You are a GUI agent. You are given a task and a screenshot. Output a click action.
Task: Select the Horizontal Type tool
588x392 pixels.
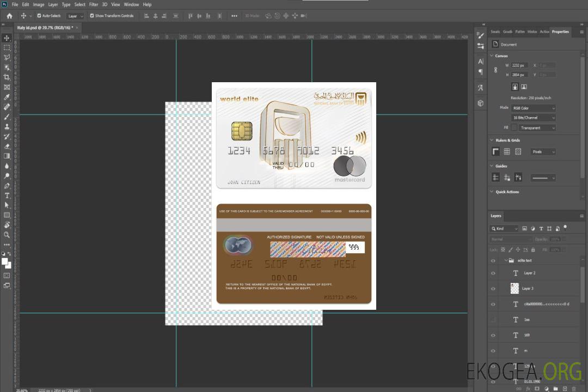point(7,195)
